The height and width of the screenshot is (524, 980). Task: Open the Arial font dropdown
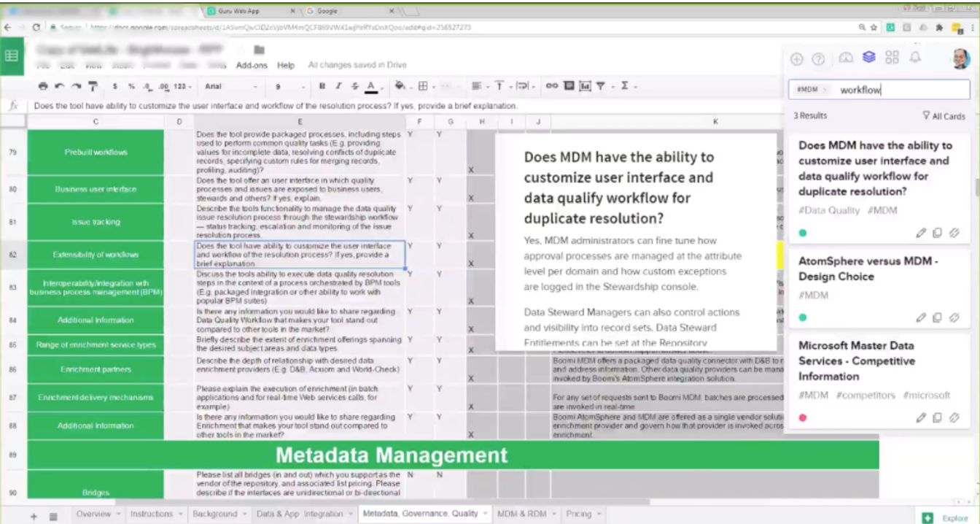coord(230,86)
